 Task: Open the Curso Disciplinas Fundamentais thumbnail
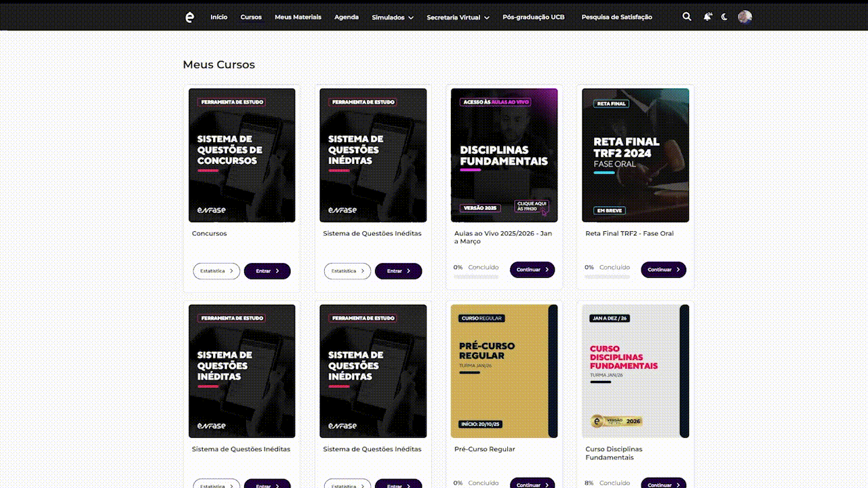pos(635,371)
